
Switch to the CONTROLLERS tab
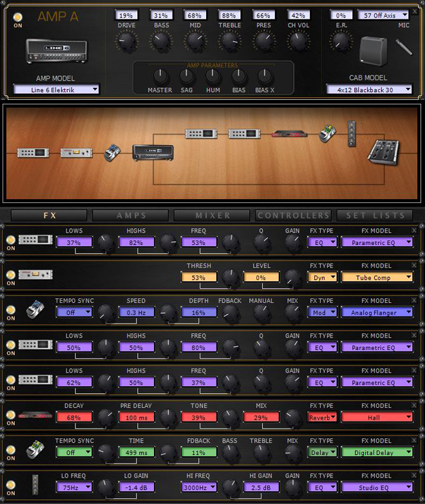point(293,215)
